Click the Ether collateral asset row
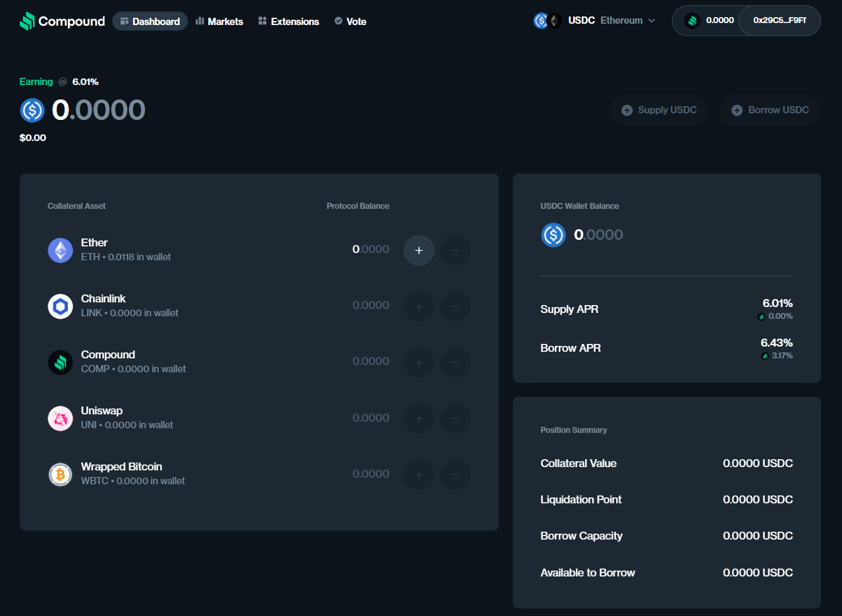The width and height of the screenshot is (842, 616). coord(198,250)
